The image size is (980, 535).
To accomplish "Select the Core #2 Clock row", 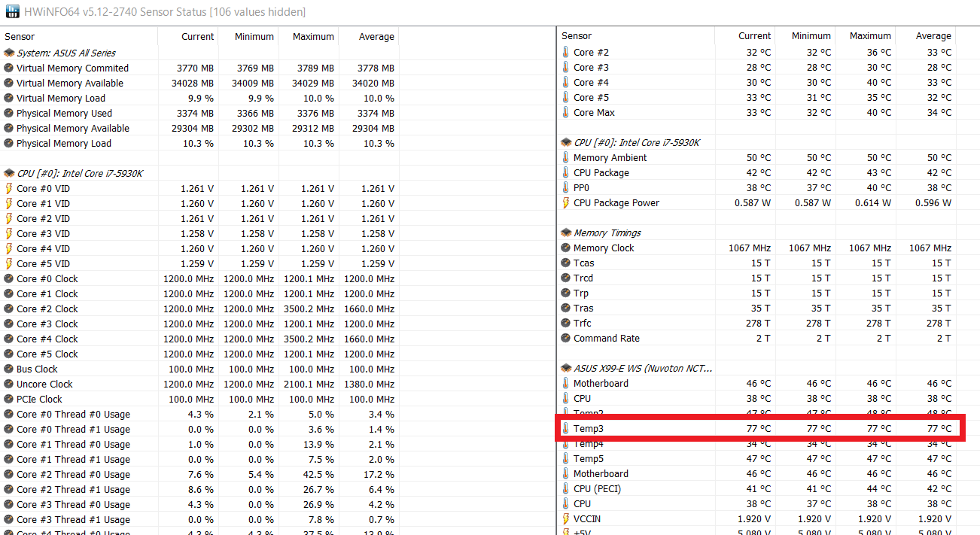I will pos(199,309).
